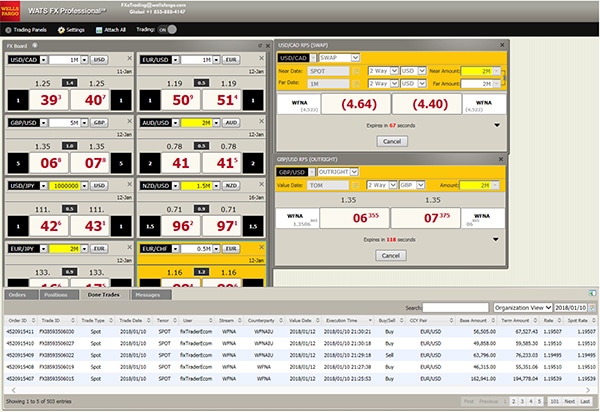This screenshot has height=412, width=600.
Task: Open GBP/USD currency pair dropdown on FX Board
Action: (x=44, y=123)
